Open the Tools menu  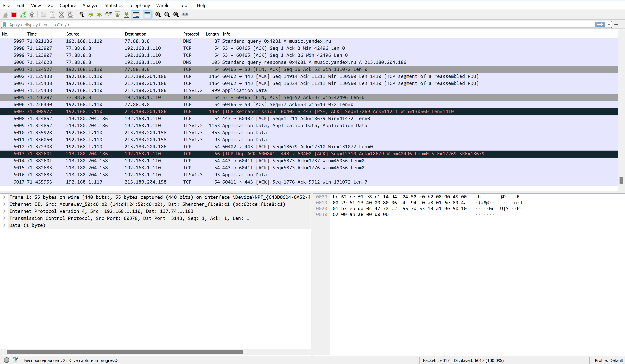(185, 5)
